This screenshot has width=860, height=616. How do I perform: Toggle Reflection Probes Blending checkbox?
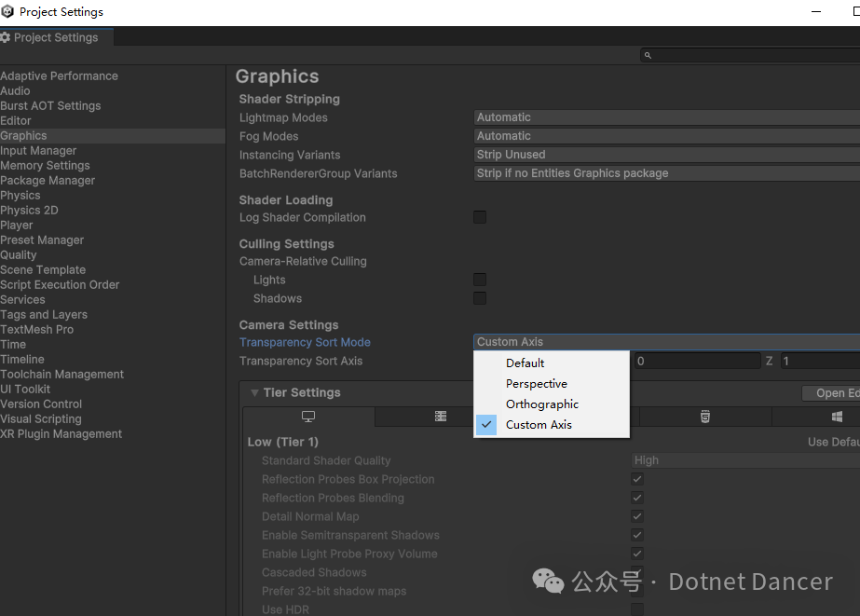[x=636, y=498]
